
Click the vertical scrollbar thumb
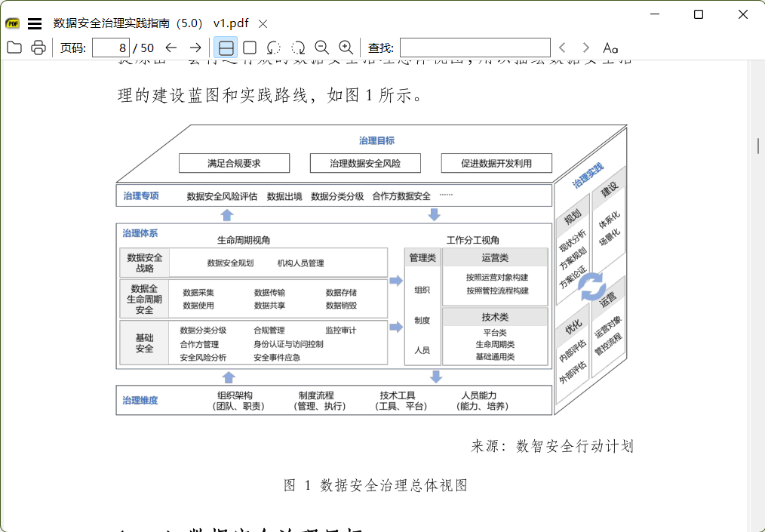pos(758,146)
